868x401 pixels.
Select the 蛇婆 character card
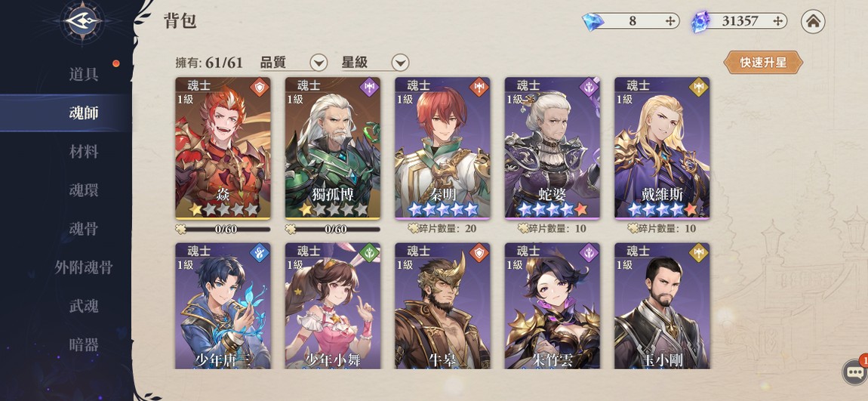point(553,148)
